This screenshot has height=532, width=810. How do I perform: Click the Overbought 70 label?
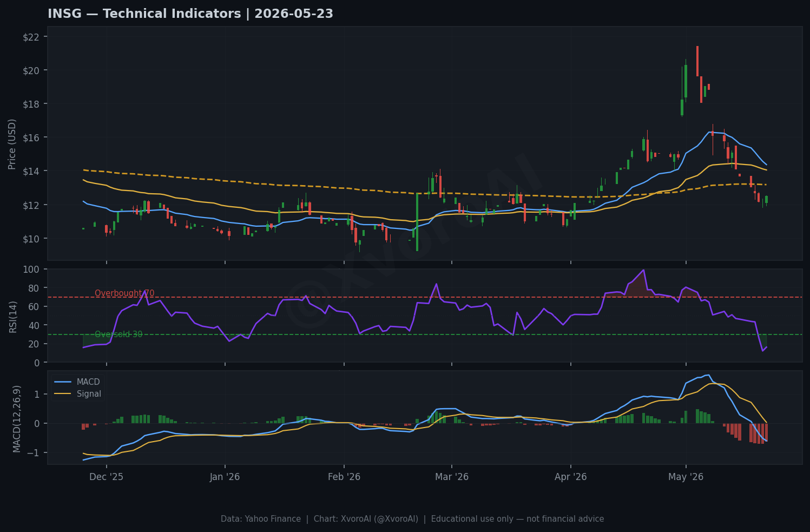[124, 293]
